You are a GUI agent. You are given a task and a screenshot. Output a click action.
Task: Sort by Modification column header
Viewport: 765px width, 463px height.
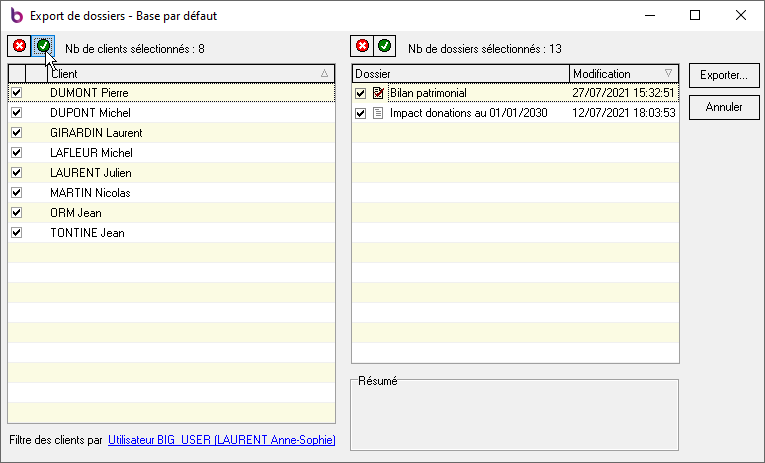coord(624,74)
